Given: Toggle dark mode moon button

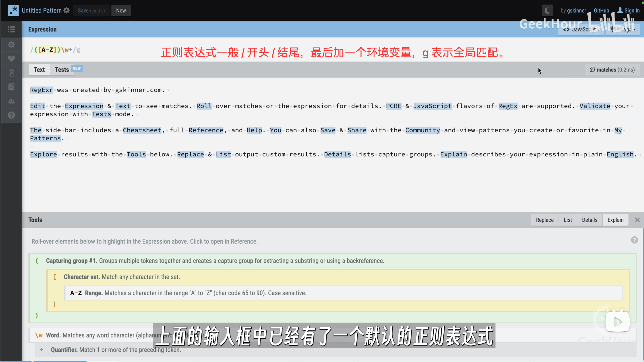Looking at the screenshot, I should (547, 11).
